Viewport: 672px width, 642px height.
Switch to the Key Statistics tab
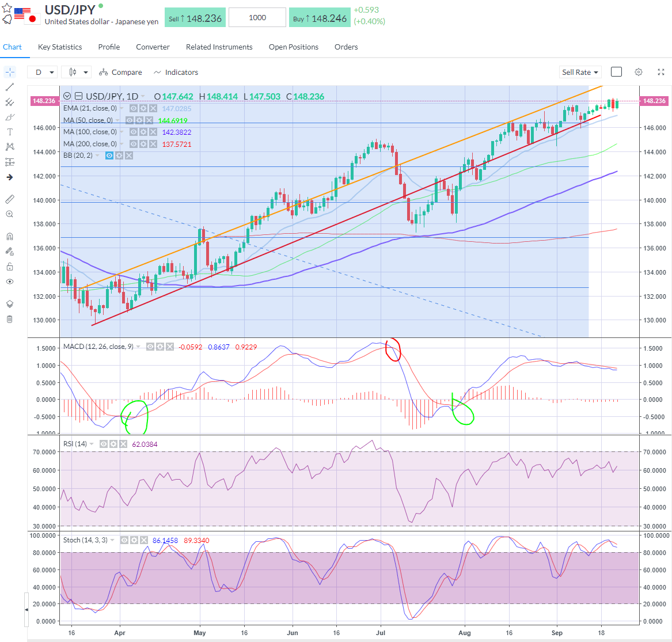[60, 47]
